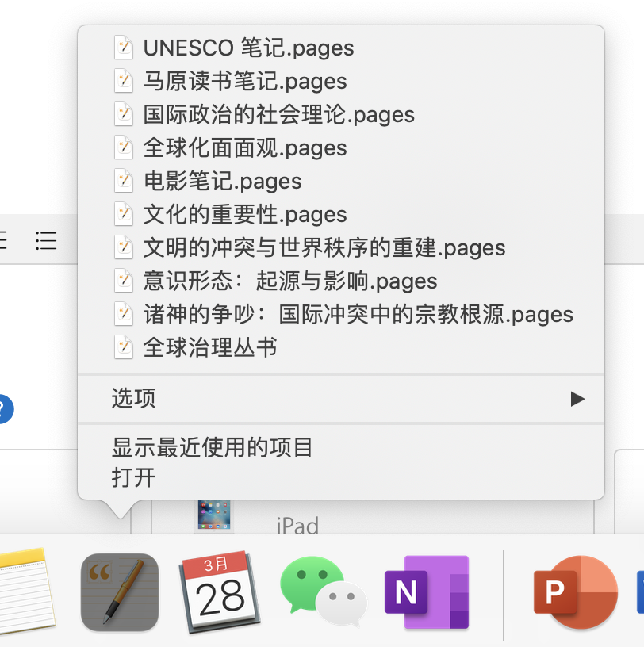Select 意识形态：起源与影响.pages
This screenshot has height=647, width=644.
point(341,281)
